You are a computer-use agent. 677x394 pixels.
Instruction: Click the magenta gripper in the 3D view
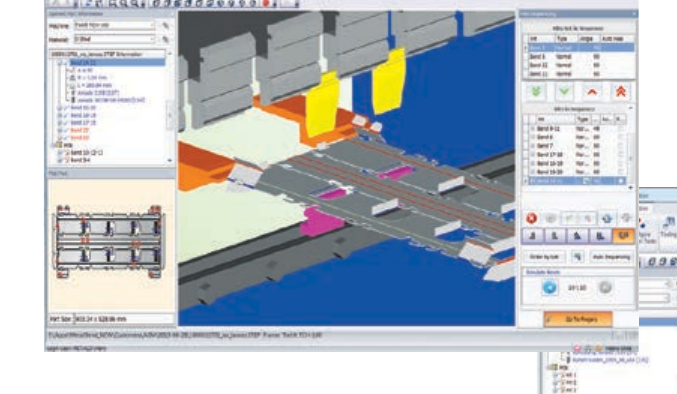[x=322, y=221]
